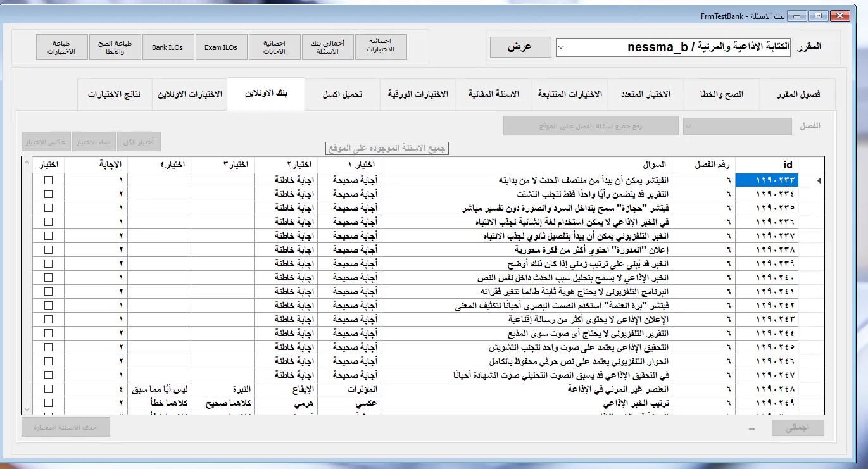The height and width of the screenshot is (469, 868).
Task: Switch to فصول المقرر tab
Action: point(798,94)
